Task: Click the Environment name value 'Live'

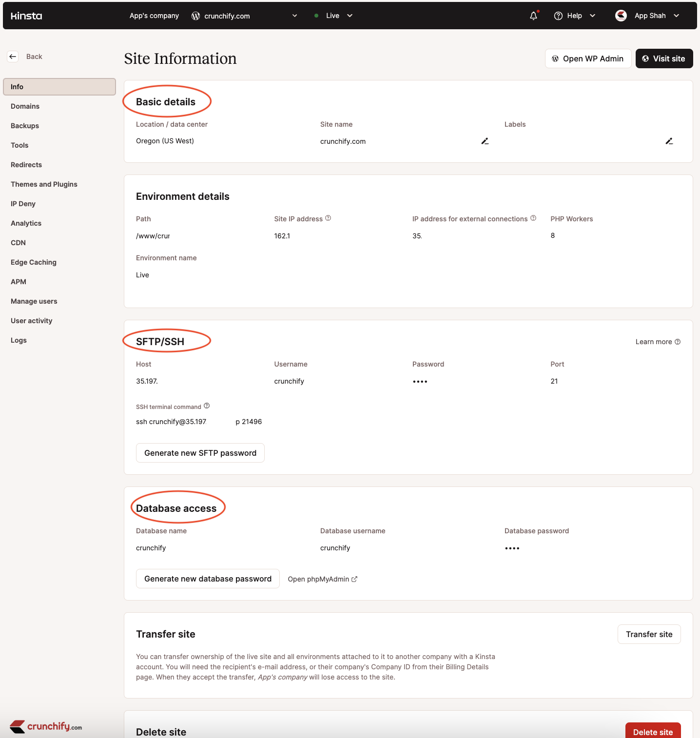Action: pos(142,275)
